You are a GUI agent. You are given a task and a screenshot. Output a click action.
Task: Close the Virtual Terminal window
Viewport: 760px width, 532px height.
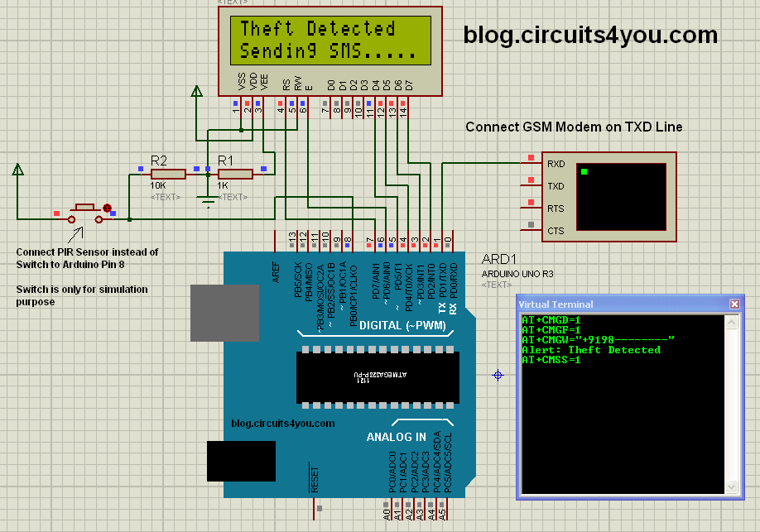point(734,304)
